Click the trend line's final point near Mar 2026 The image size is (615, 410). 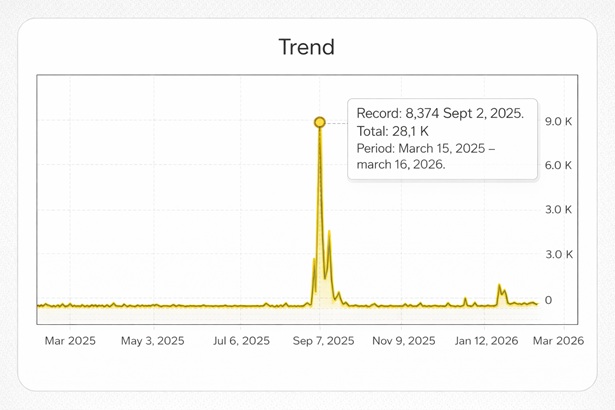click(x=537, y=303)
